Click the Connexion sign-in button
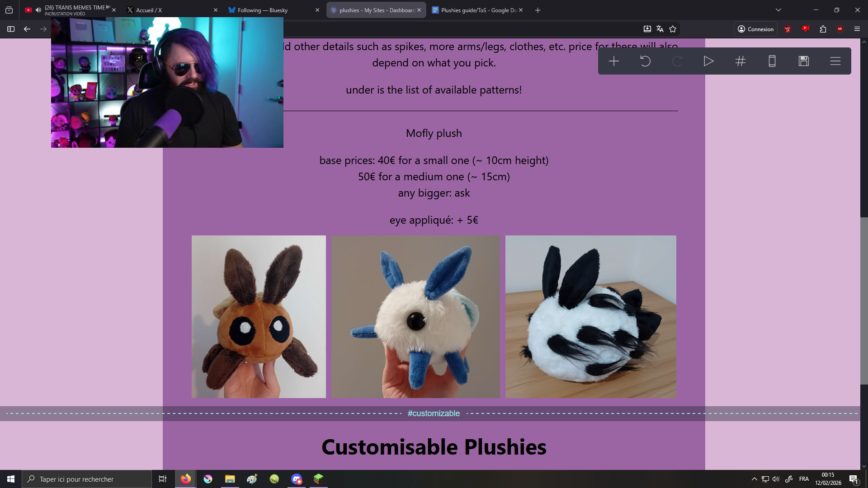This screenshot has height=488, width=868. click(755, 29)
